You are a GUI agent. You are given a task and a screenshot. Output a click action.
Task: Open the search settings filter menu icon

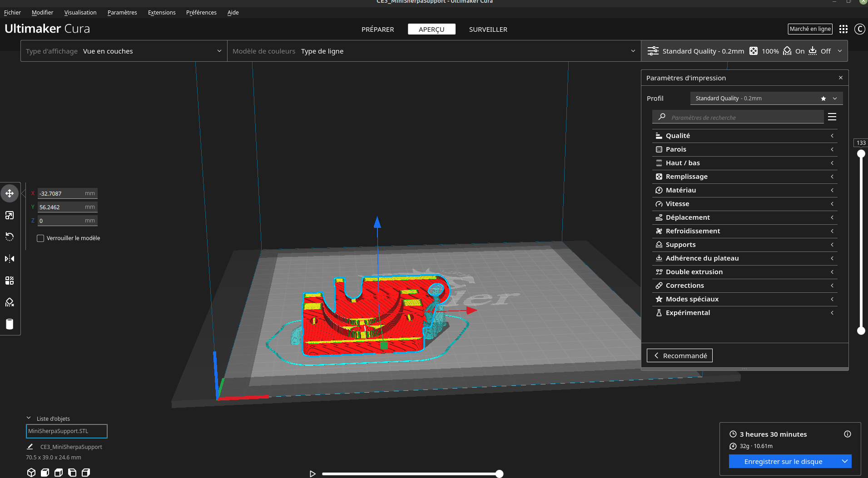[832, 117]
